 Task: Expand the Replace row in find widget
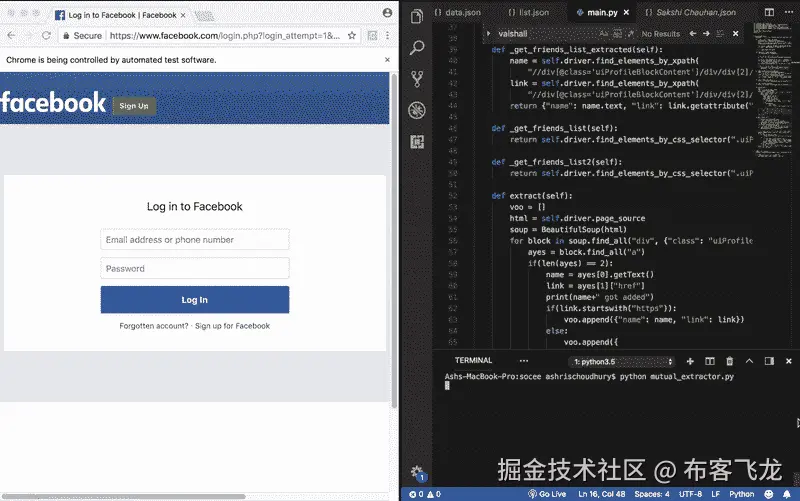pos(488,34)
